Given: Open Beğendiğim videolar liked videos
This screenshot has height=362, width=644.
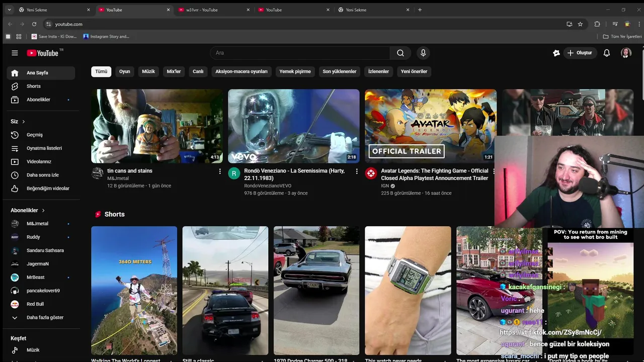Looking at the screenshot, I should tap(41, 189).
